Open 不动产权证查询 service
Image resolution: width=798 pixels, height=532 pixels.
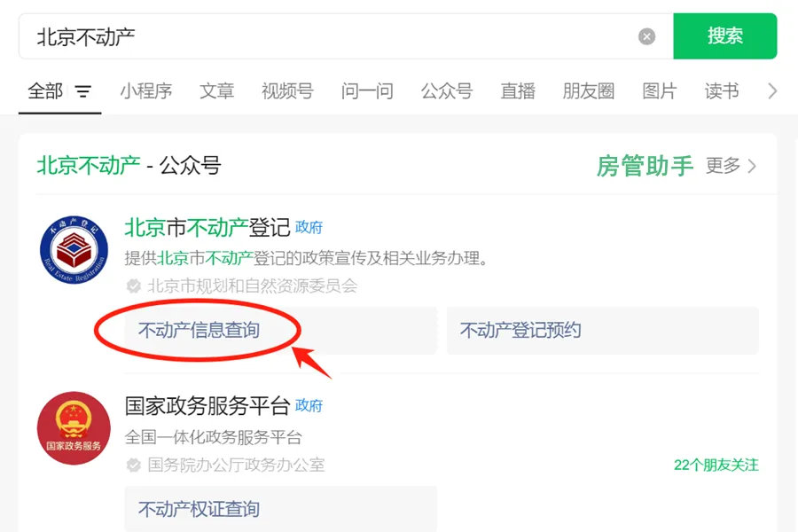(x=281, y=509)
